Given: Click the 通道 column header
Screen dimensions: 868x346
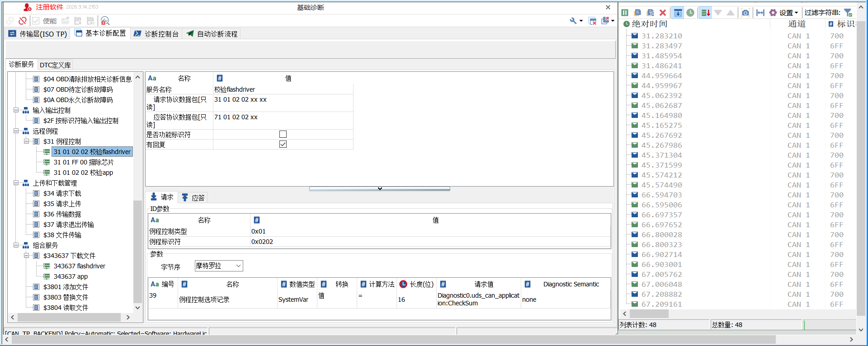Looking at the screenshot, I should [797, 24].
